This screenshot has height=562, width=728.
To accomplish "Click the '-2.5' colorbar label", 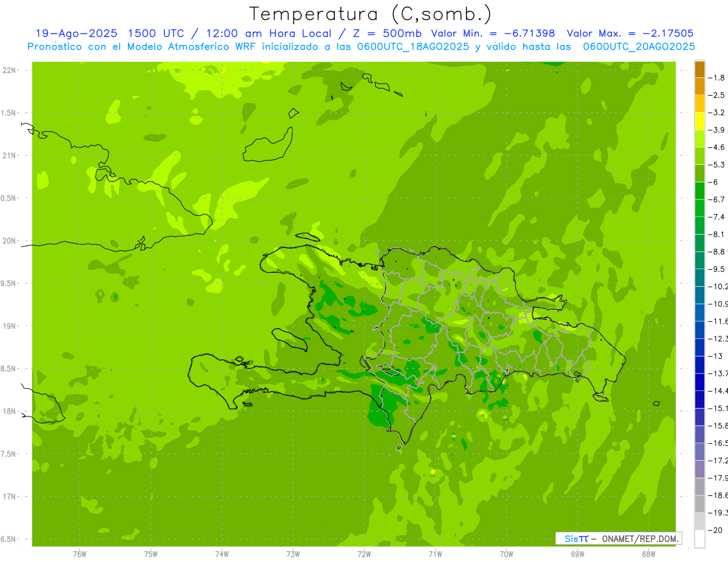I will [717, 95].
